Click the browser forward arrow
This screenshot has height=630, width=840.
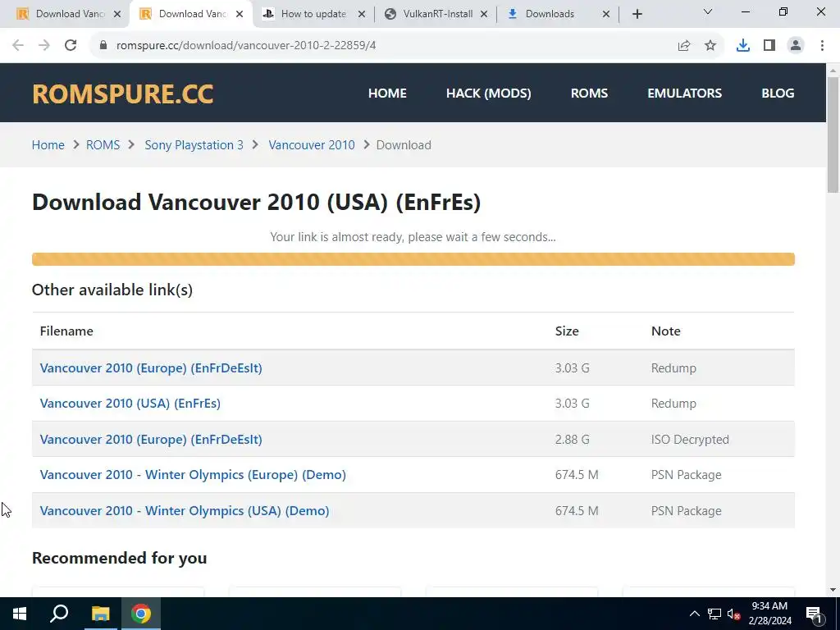click(x=44, y=45)
